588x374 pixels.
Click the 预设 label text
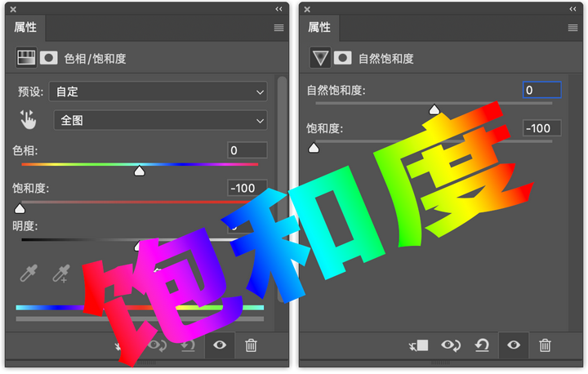pos(31,91)
